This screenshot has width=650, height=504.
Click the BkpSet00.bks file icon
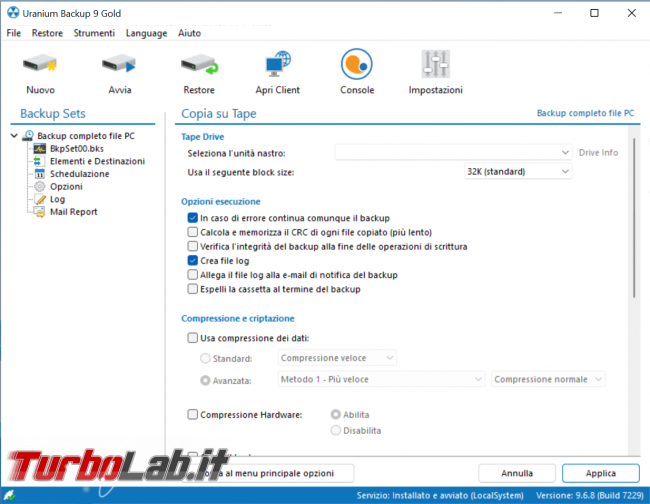40,148
